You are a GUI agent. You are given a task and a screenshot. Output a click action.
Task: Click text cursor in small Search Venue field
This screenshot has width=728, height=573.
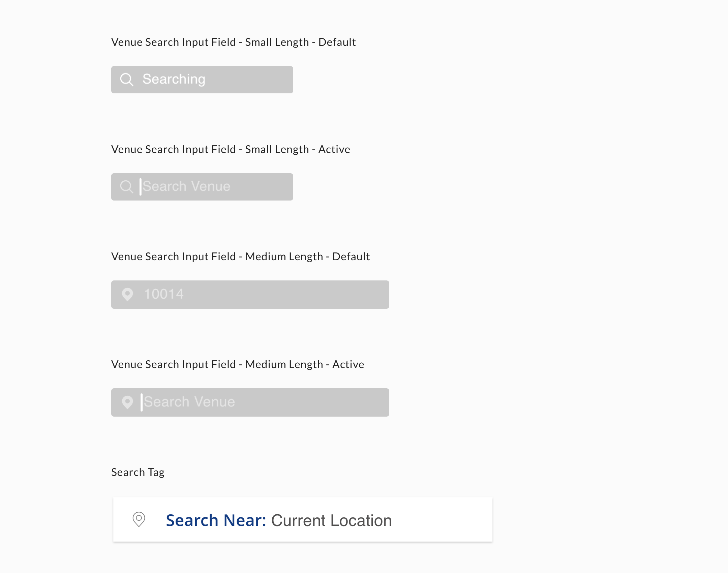[141, 187]
